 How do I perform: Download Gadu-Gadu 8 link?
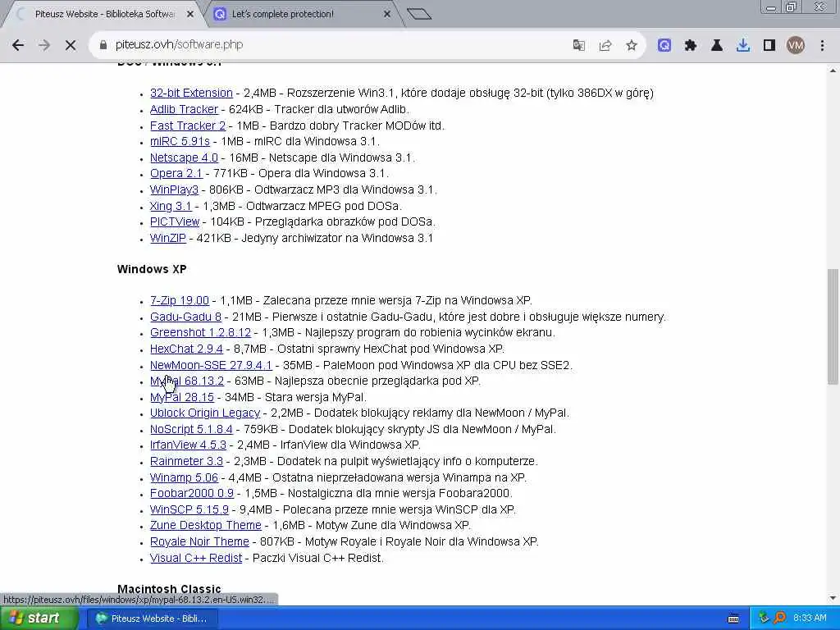pyautogui.click(x=185, y=317)
